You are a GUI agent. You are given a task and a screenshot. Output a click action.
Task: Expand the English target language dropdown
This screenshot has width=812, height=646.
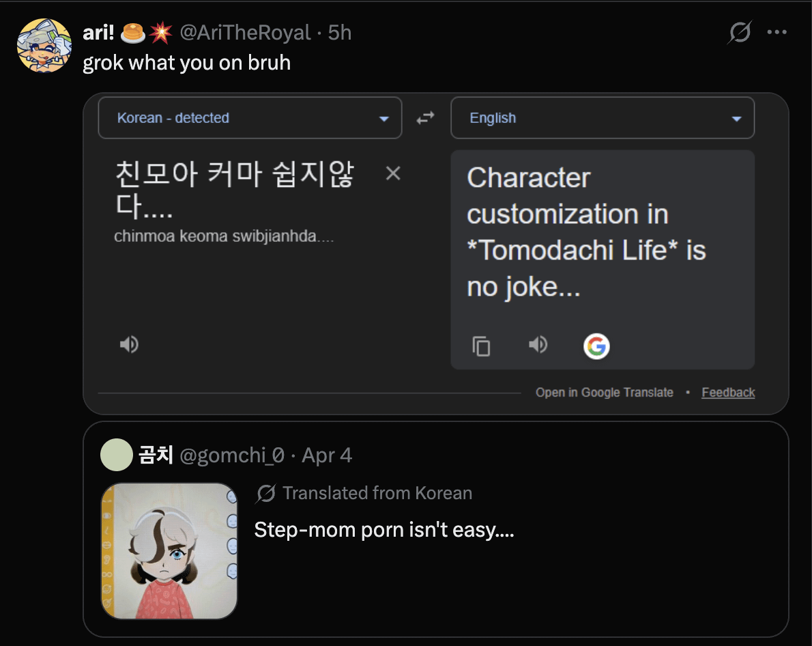click(x=603, y=118)
